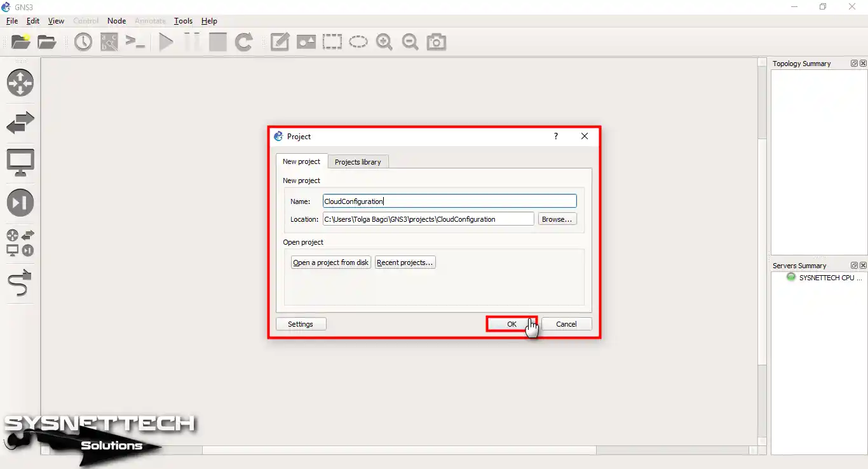Click the Take screenshot camera icon
Image resolution: width=868 pixels, height=469 pixels.
tap(436, 43)
